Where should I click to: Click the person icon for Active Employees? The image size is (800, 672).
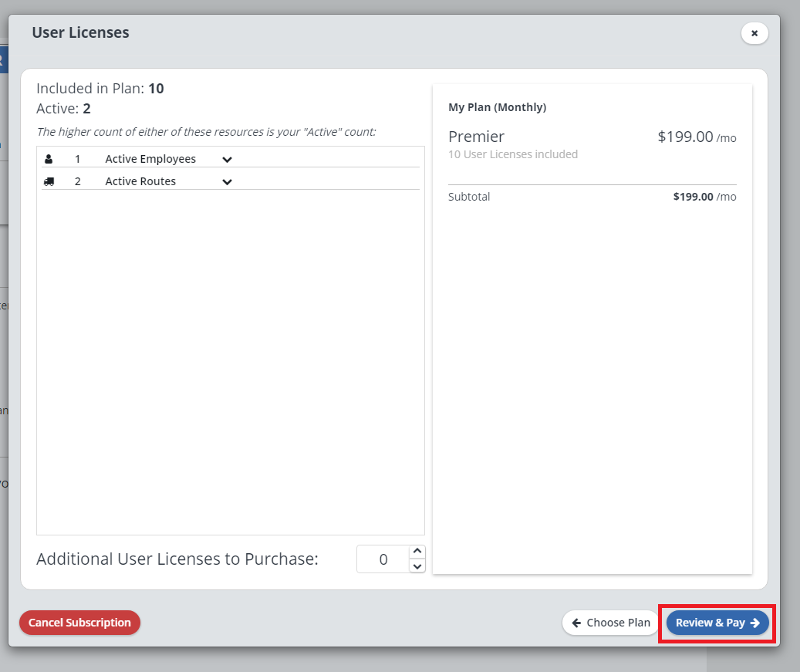point(49,159)
